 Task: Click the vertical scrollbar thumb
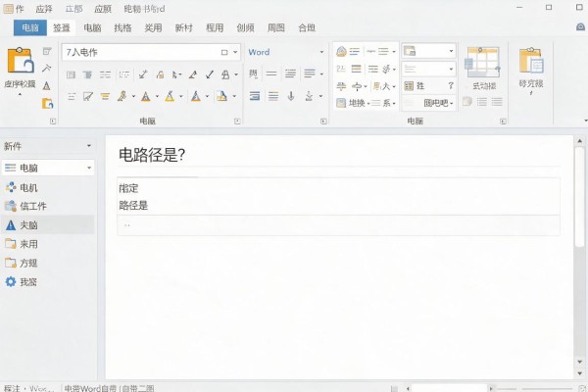click(x=580, y=196)
